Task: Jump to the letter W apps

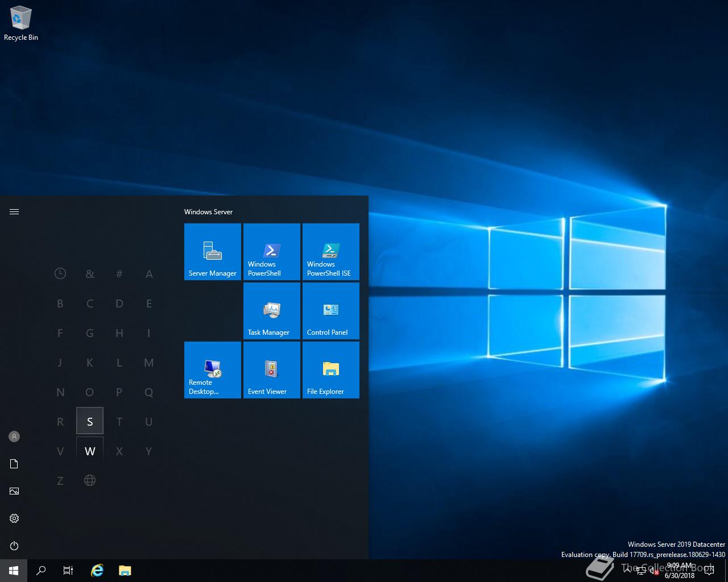Action: 90,451
